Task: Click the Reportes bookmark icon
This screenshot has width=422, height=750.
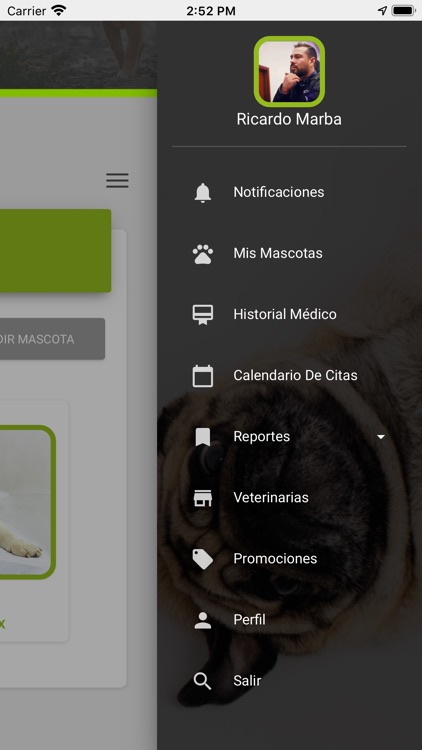Action: click(203, 437)
